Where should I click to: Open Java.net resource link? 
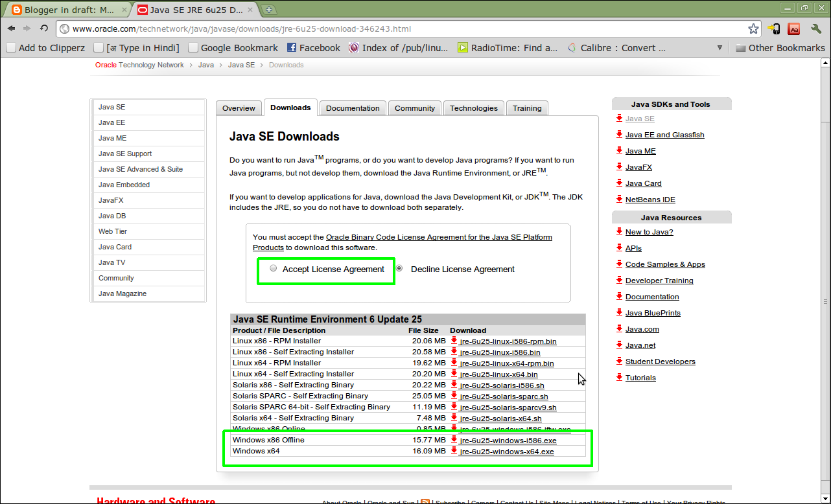pyautogui.click(x=640, y=345)
